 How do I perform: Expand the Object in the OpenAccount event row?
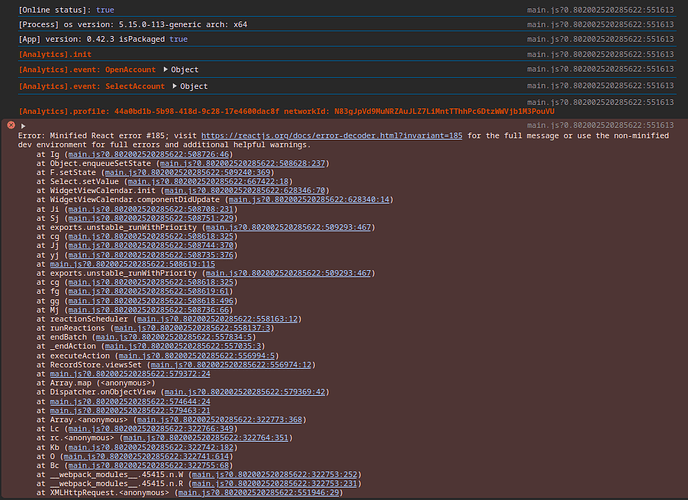coord(165,69)
